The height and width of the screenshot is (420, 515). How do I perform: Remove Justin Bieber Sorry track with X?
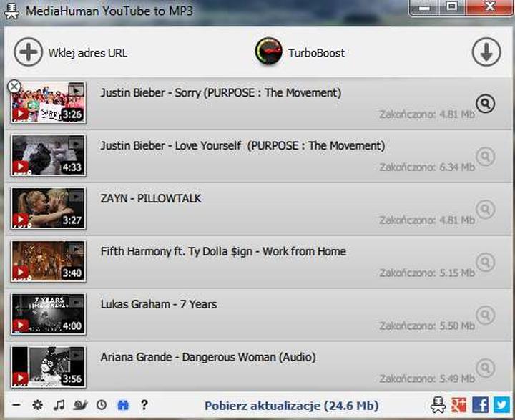click(14, 87)
